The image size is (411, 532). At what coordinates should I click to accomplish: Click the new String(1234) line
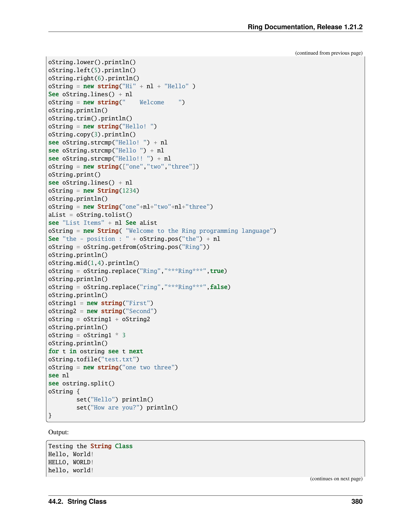(x=94, y=191)
